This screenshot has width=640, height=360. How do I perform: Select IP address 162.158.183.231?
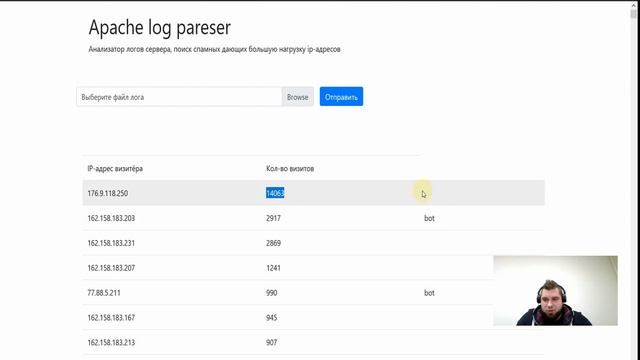coord(111,243)
